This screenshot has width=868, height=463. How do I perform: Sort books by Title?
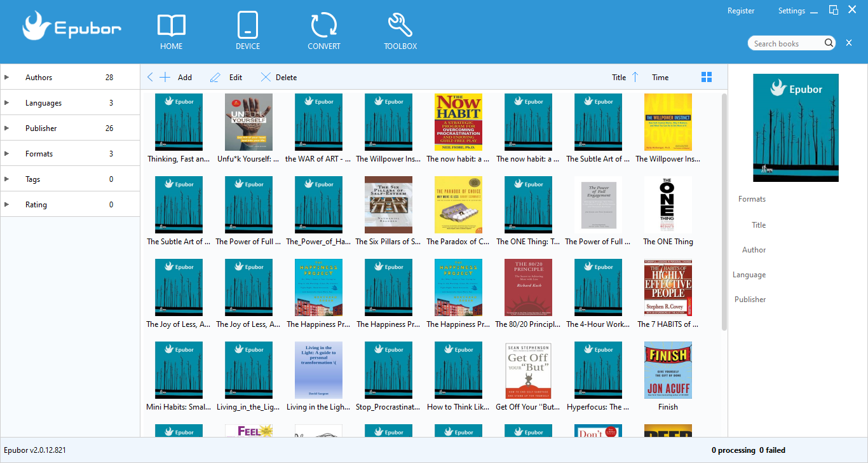pyautogui.click(x=619, y=78)
